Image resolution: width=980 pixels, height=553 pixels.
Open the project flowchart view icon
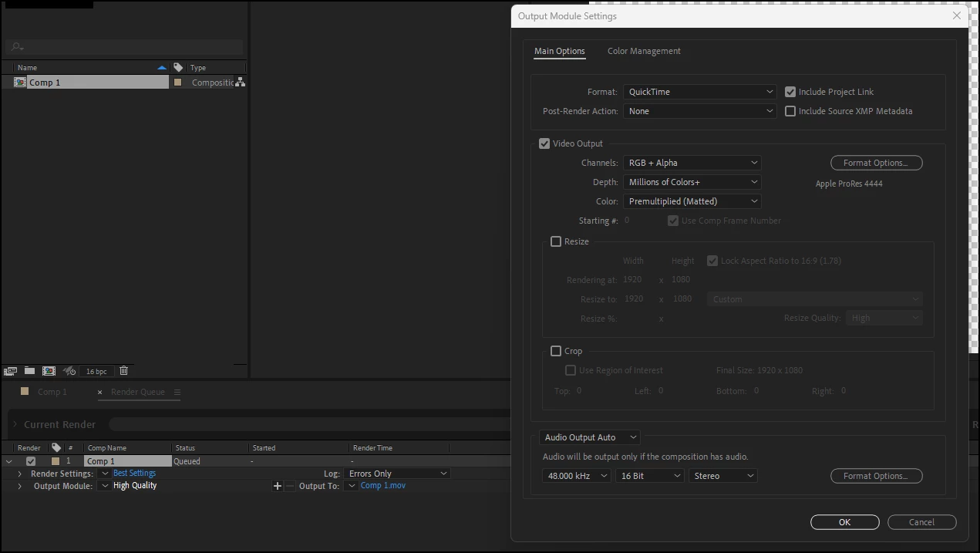(240, 83)
